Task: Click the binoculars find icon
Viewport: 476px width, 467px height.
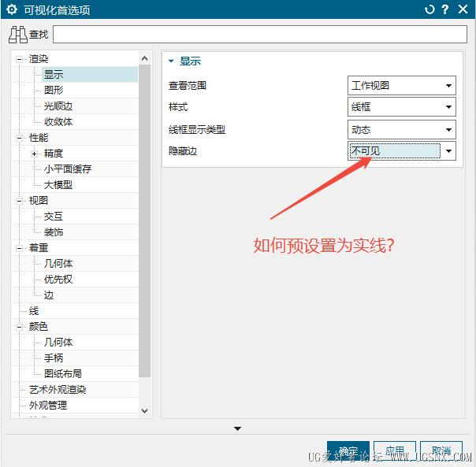Action: tap(18, 35)
